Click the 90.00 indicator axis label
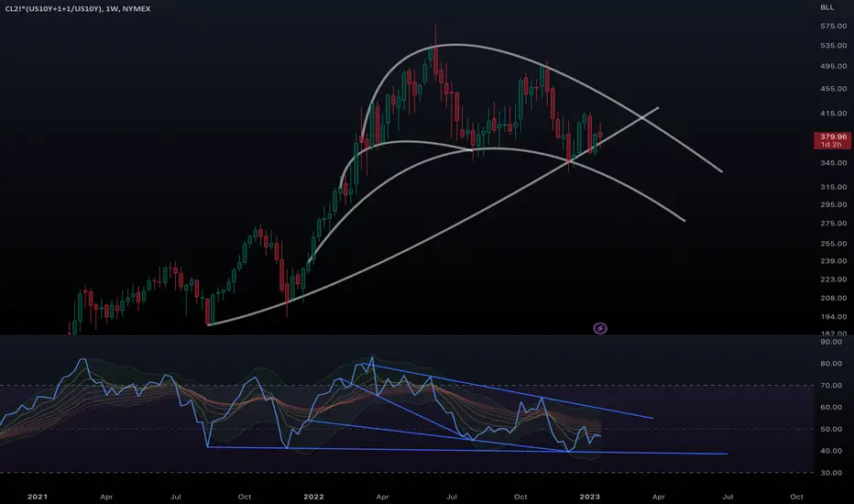 pos(831,342)
